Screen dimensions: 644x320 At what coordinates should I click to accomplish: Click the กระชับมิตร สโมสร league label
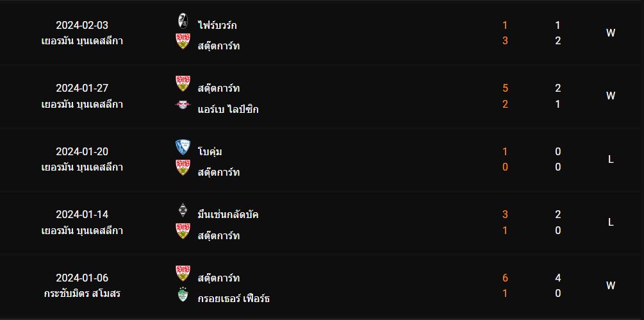coord(82,294)
